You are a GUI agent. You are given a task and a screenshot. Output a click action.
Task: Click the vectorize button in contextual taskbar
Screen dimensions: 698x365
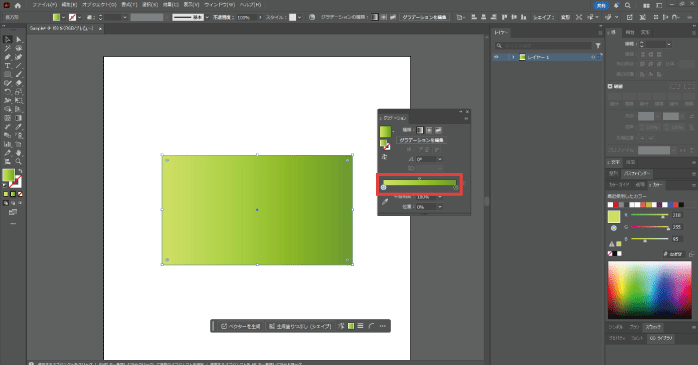point(240,326)
